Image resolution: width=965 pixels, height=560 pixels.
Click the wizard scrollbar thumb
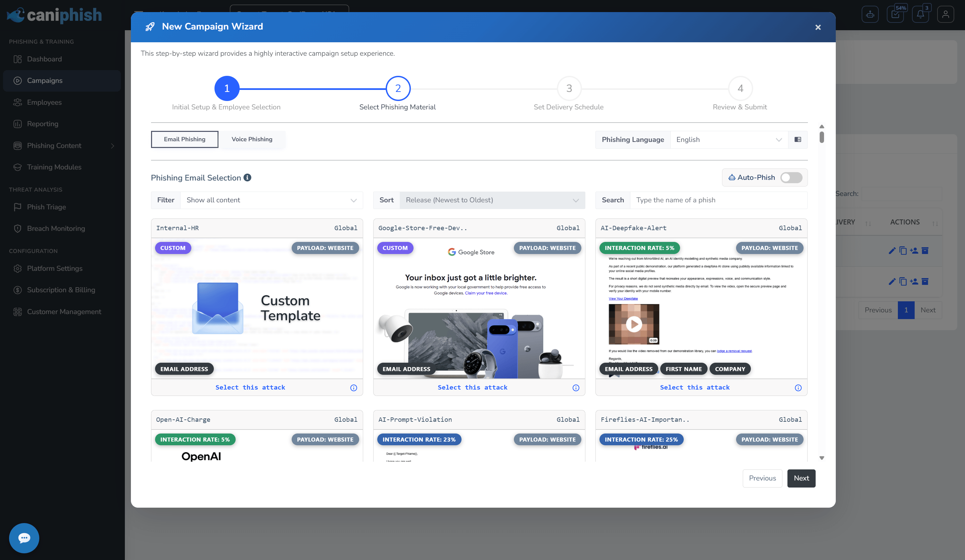[821, 137]
